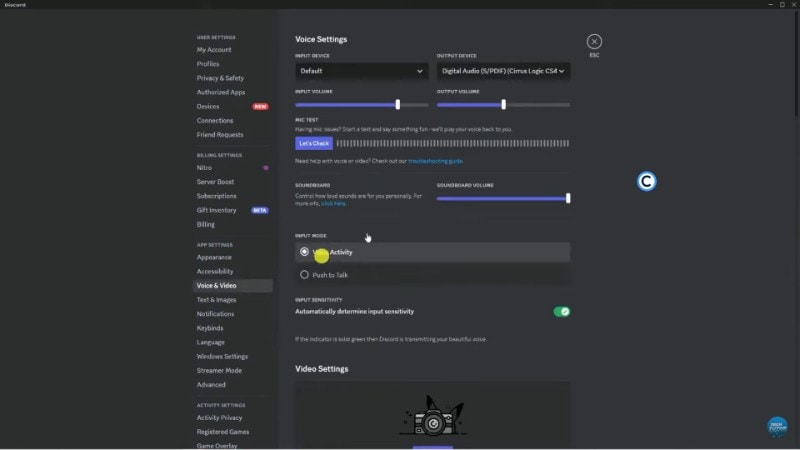Click the Let's Check mic test button
Image resolution: width=800 pixels, height=450 pixels.
(314, 143)
